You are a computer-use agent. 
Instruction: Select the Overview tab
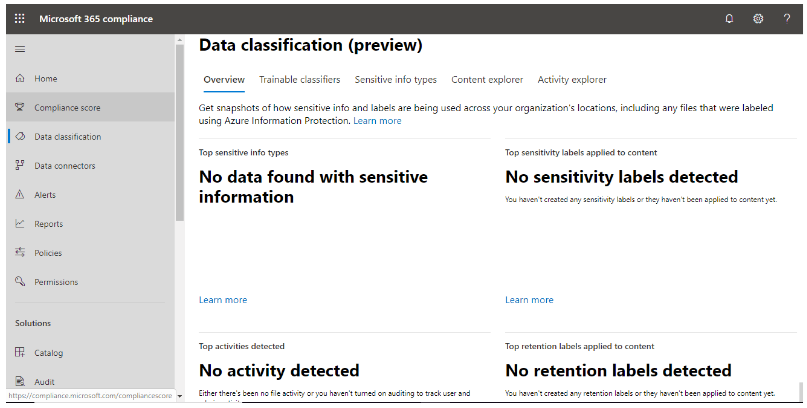[224, 80]
